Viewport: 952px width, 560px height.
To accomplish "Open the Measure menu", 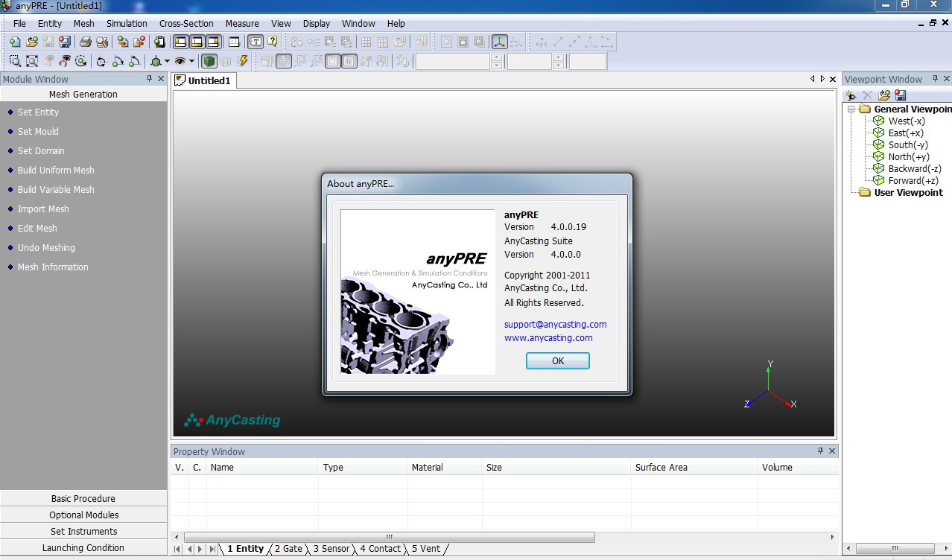I will 242,24.
